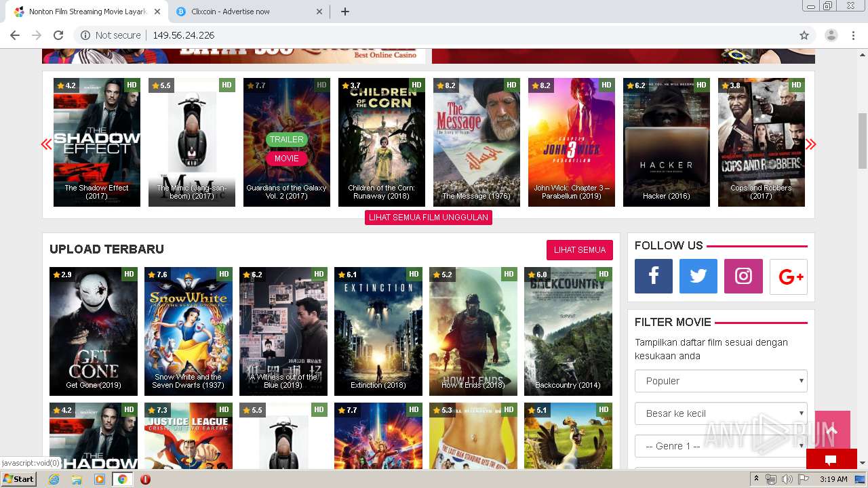The image size is (868, 488).
Task: Open Get Gone (2019) poster
Action: pos(94,331)
